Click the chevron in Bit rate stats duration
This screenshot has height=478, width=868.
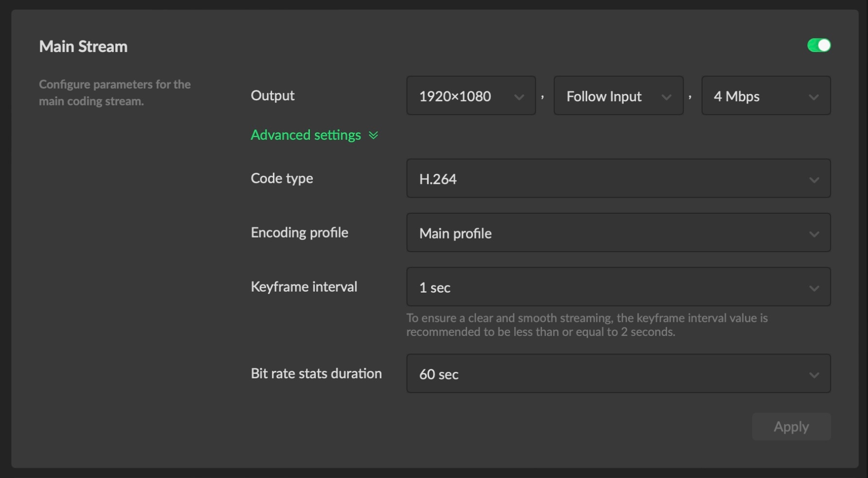click(814, 375)
